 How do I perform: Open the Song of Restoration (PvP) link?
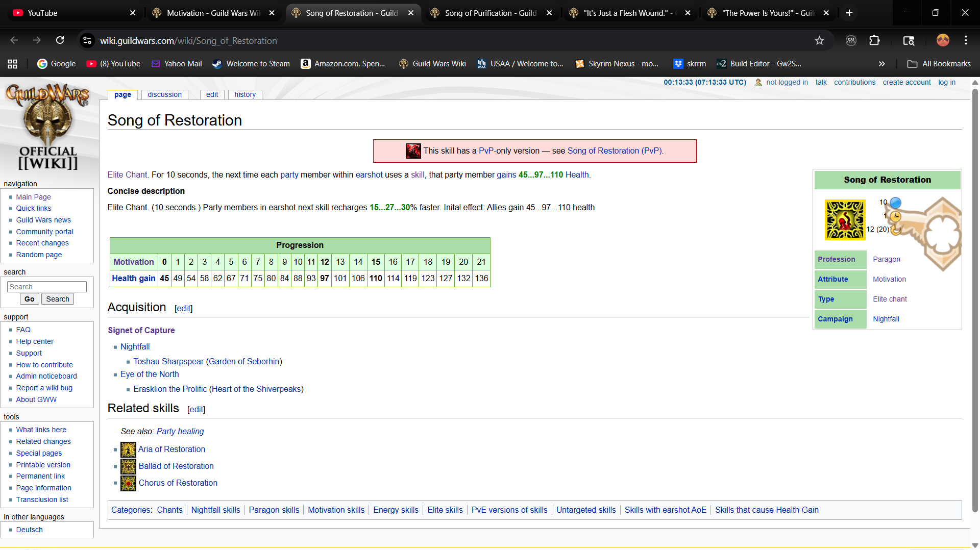tap(615, 151)
